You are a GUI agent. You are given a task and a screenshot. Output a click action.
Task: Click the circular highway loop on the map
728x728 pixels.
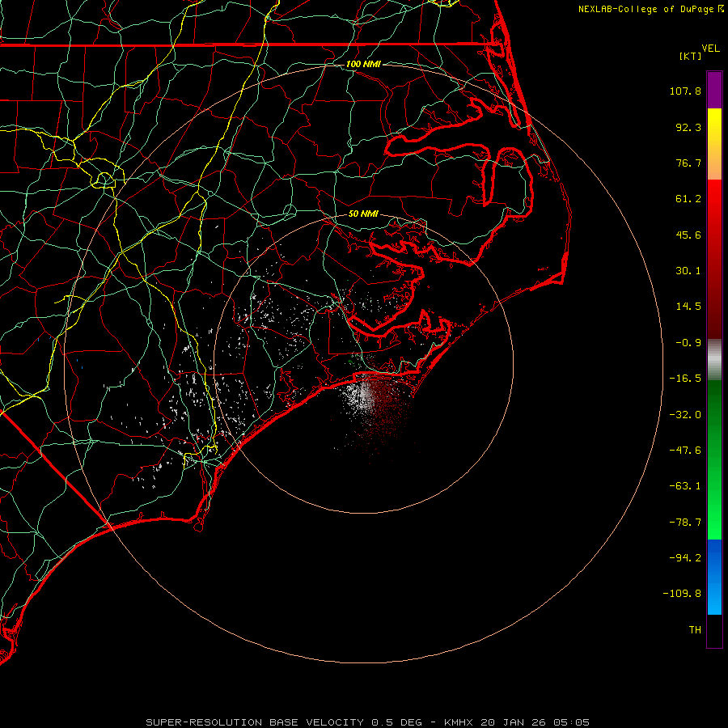(104, 180)
